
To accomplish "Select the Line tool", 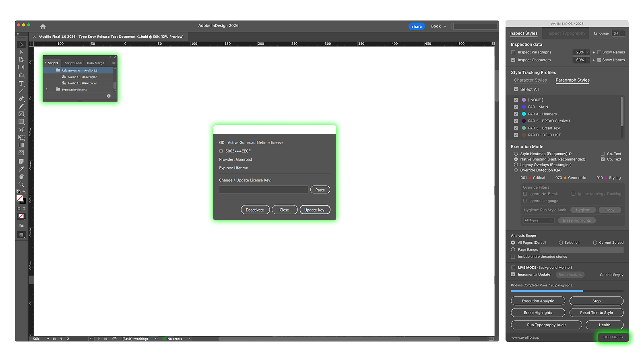I will pyautogui.click(x=21, y=91).
